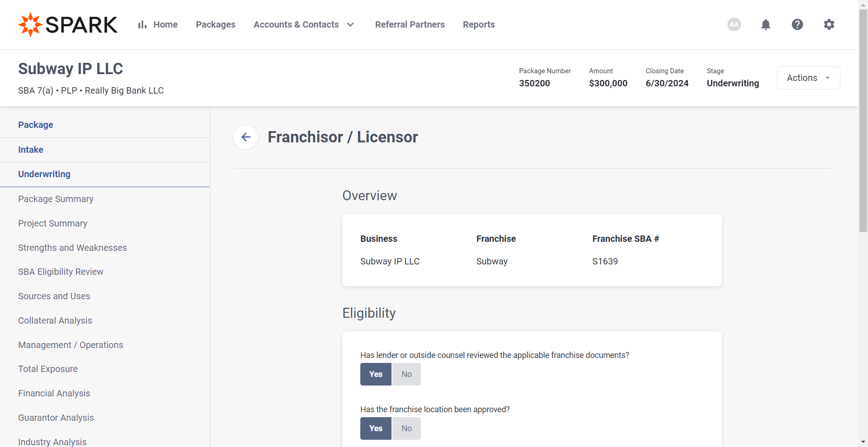Screen dimensions: 868x447
Task: Open Accounts & Contacts menu
Action: [x=296, y=24]
